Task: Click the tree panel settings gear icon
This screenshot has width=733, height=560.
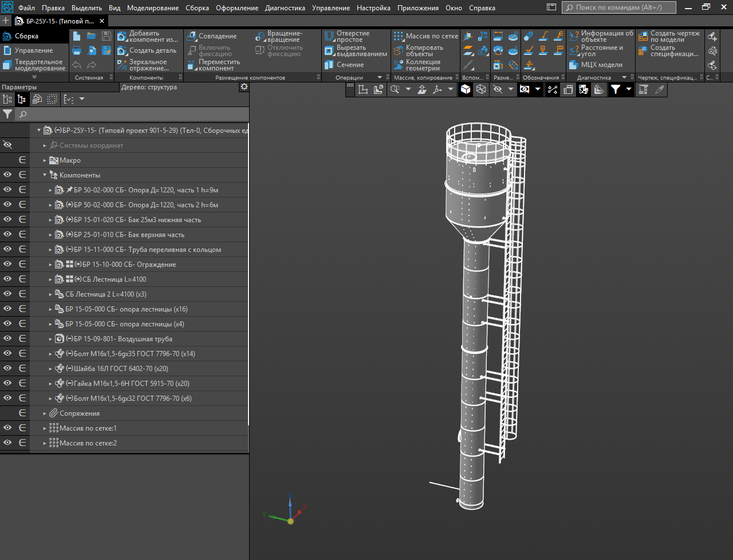Action: [x=244, y=86]
